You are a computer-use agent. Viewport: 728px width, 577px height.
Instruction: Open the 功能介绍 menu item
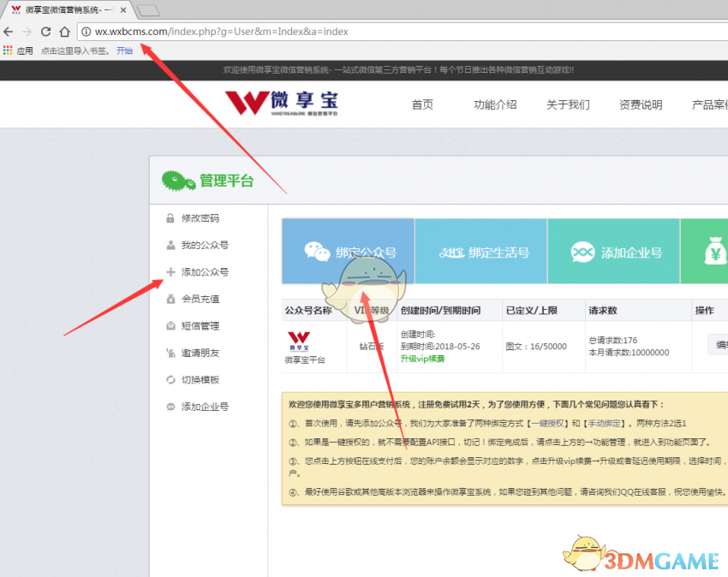[494, 104]
